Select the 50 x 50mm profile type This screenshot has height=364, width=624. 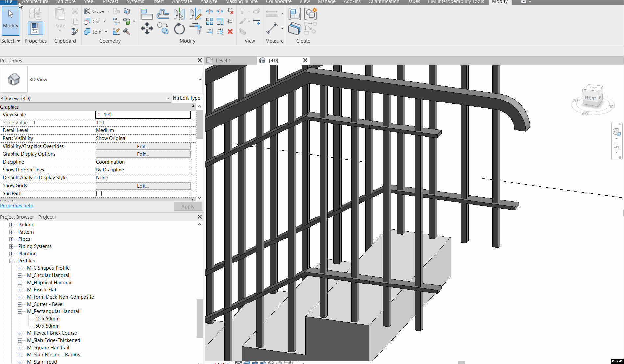point(48,326)
